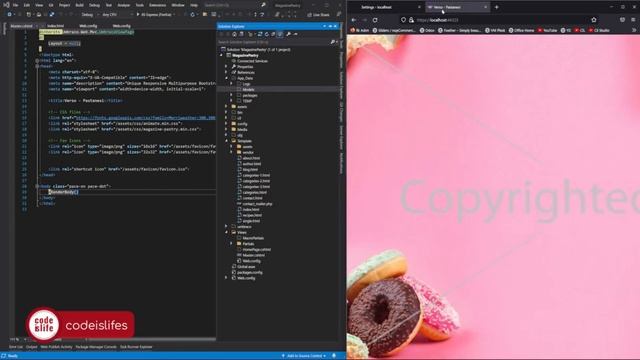Open the Debug configuration dropdown
Image resolution: width=640 pixels, height=360 pixels.
pyautogui.click(x=89, y=15)
